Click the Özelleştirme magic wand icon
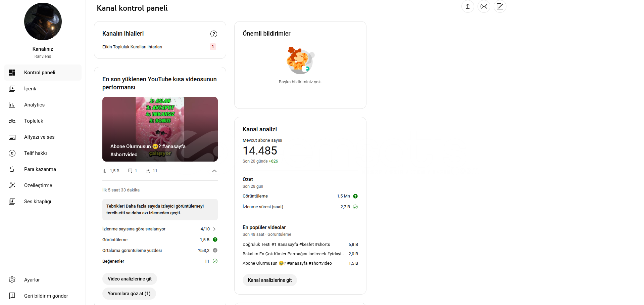The width and height of the screenshot is (644, 305). (x=12, y=185)
